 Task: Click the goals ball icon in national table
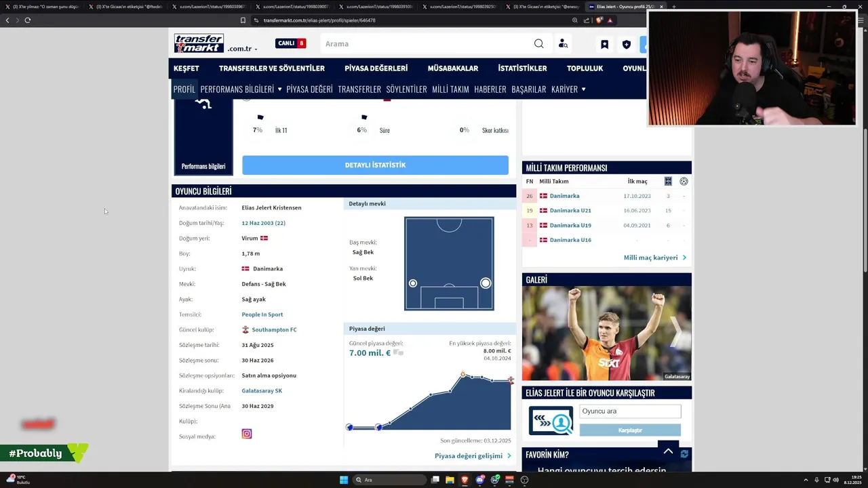684,181
